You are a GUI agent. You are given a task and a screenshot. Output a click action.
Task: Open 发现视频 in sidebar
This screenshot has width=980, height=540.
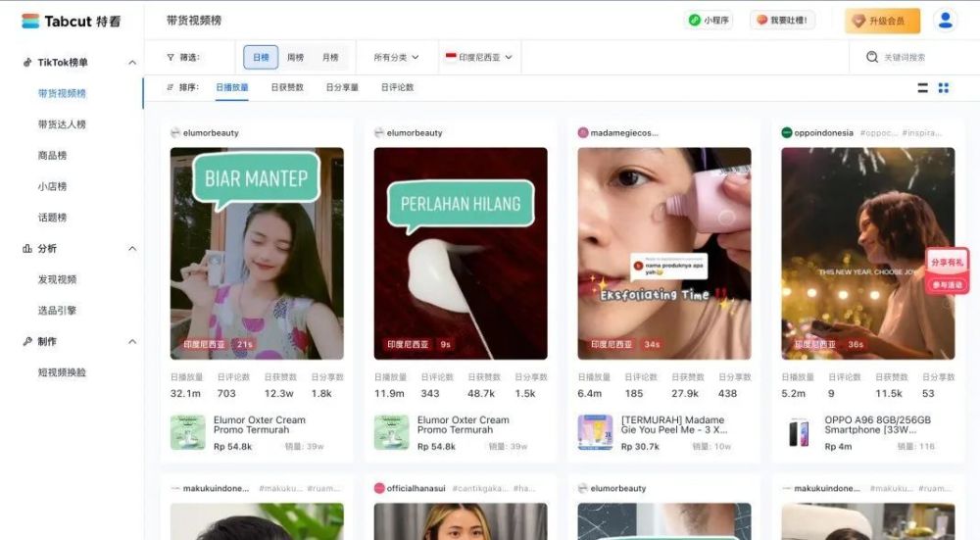[x=57, y=279]
